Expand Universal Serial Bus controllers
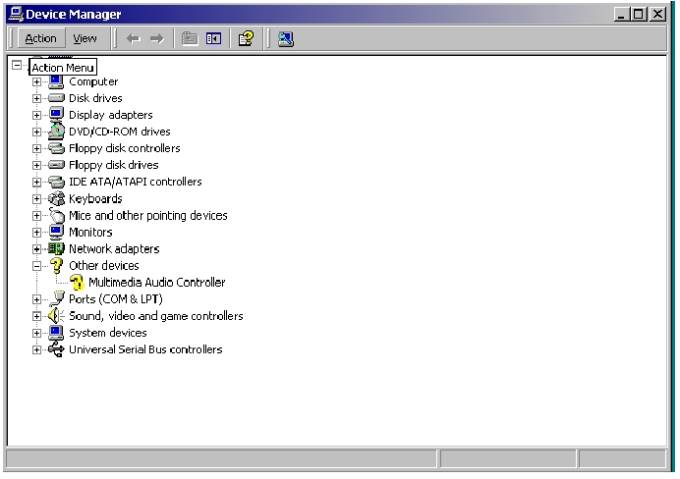 pyautogui.click(x=37, y=350)
